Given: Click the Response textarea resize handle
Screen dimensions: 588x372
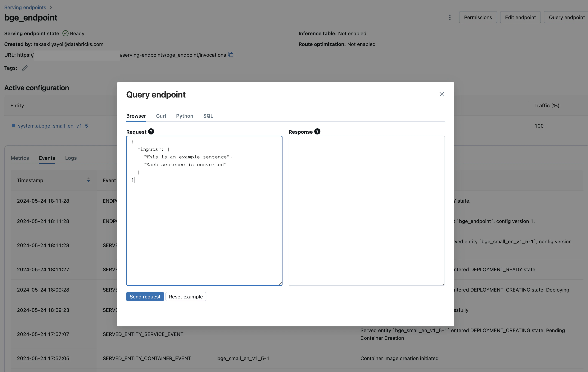Looking at the screenshot, I should point(443,284).
